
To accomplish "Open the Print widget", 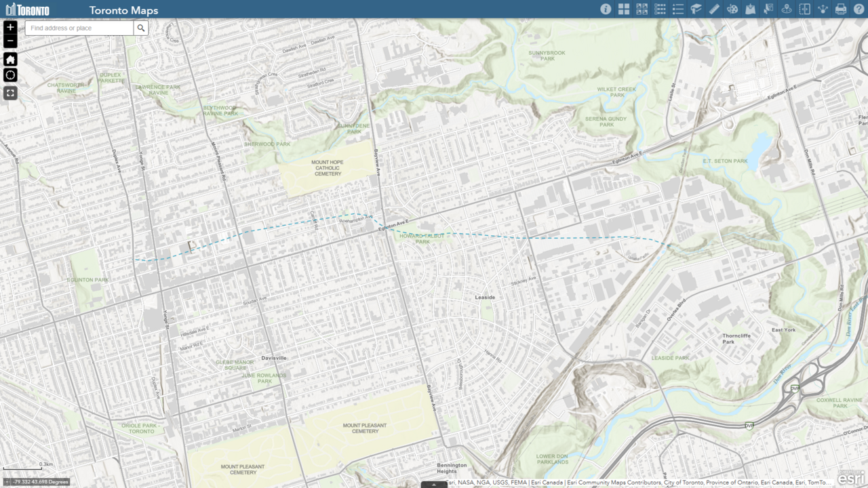I will [841, 9].
